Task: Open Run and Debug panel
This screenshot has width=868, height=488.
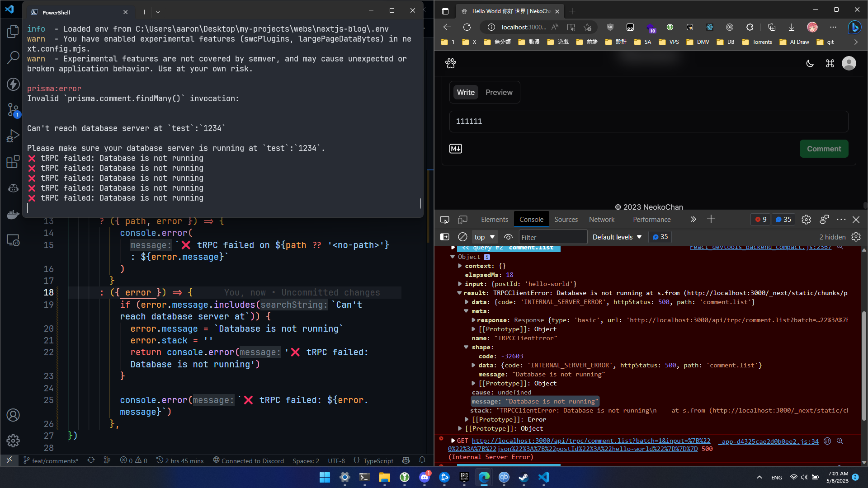Action: [13, 136]
